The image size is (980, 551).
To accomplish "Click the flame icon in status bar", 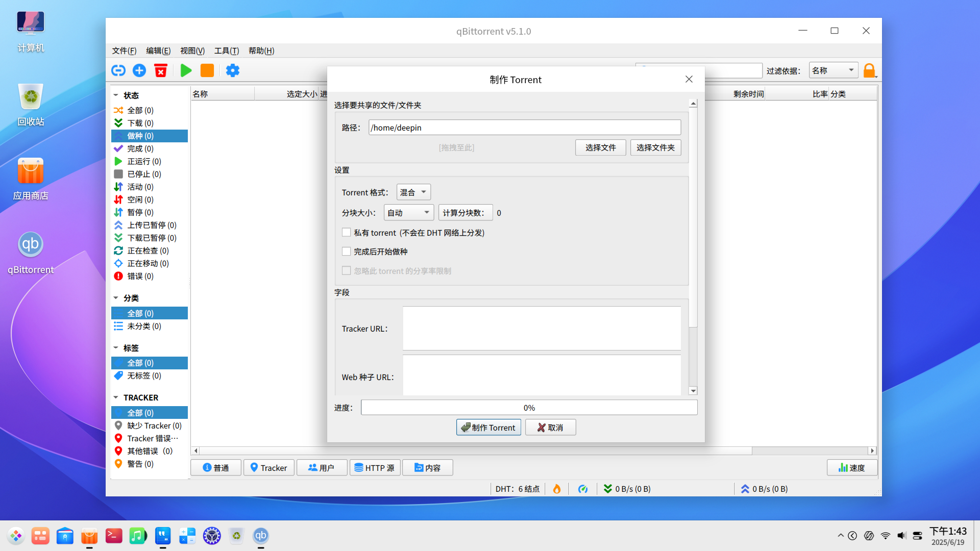I will pyautogui.click(x=557, y=489).
